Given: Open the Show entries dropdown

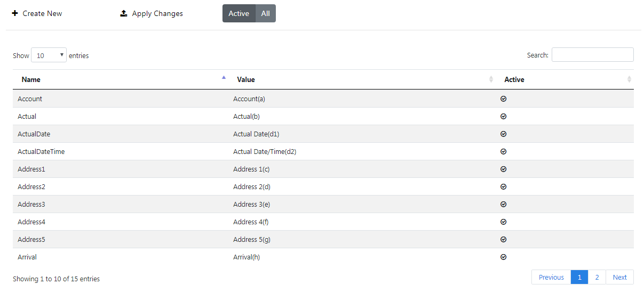Looking at the screenshot, I should (49, 55).
